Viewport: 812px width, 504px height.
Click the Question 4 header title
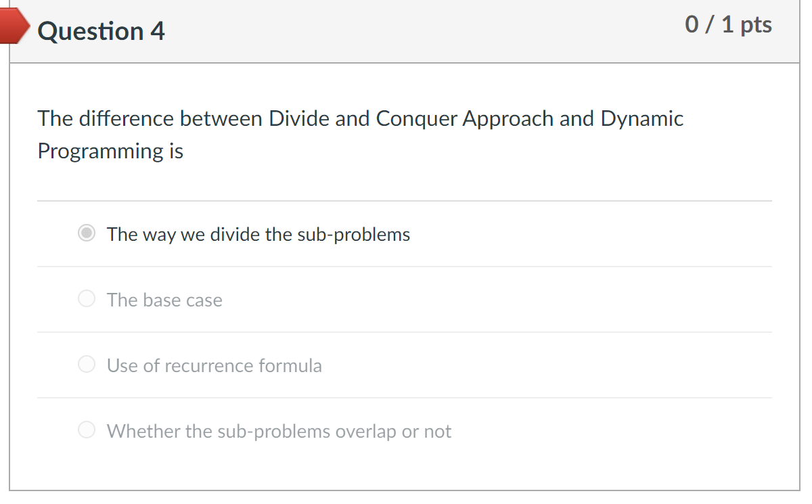102,30
